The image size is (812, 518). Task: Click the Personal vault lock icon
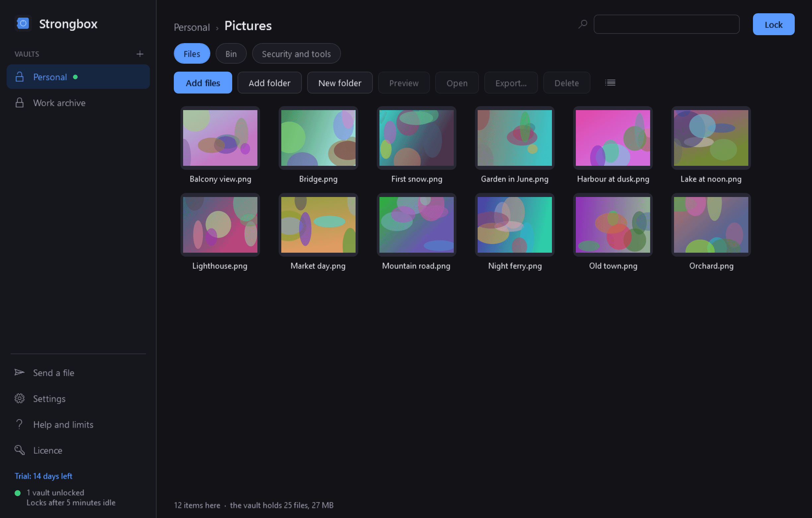(x=20, y=77)
